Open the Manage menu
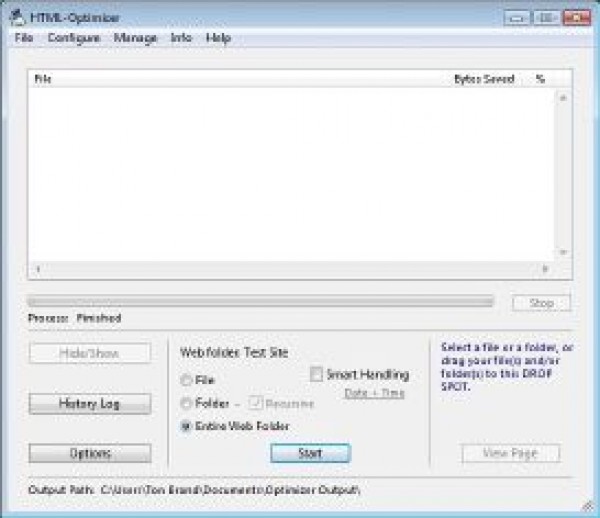This screenshot has width=600, height=518. pos(135,38)
